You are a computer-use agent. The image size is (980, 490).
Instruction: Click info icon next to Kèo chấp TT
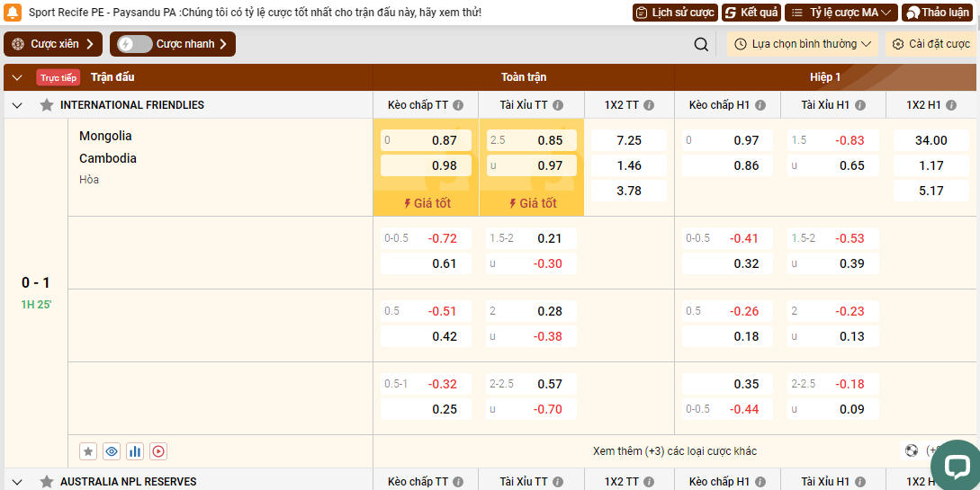tap(458, 105)
